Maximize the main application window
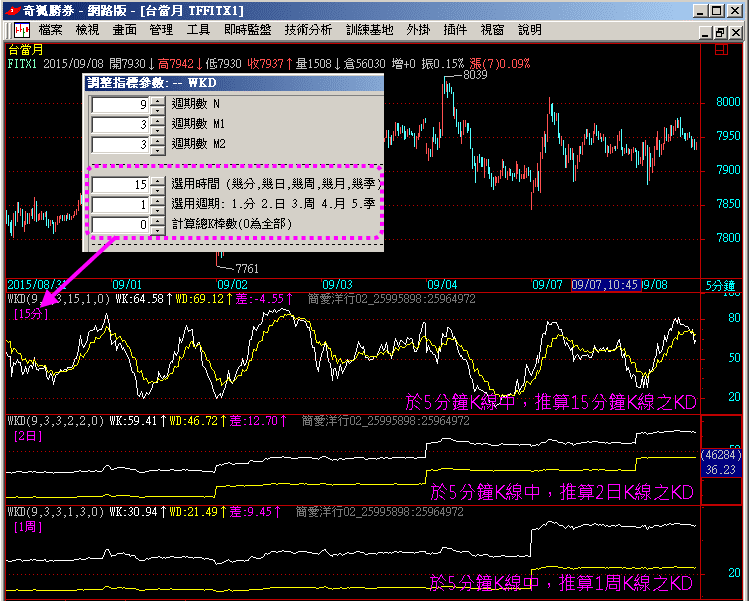 pyautogui.click(x=717, y=11)
